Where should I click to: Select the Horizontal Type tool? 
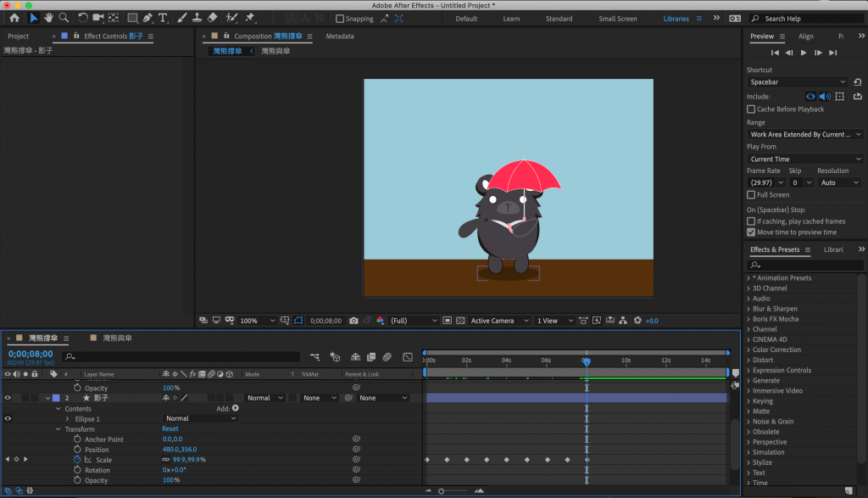point(163,18)
